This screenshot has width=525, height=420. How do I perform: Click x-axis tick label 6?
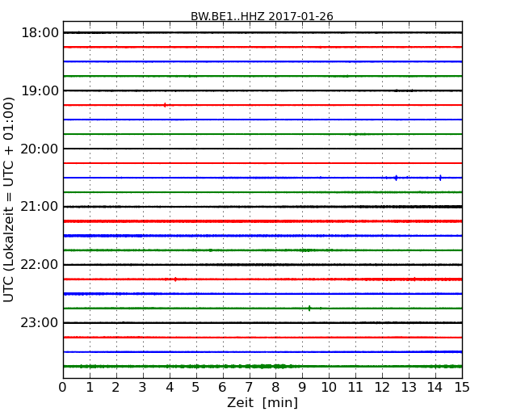click(x=222, y=388)
